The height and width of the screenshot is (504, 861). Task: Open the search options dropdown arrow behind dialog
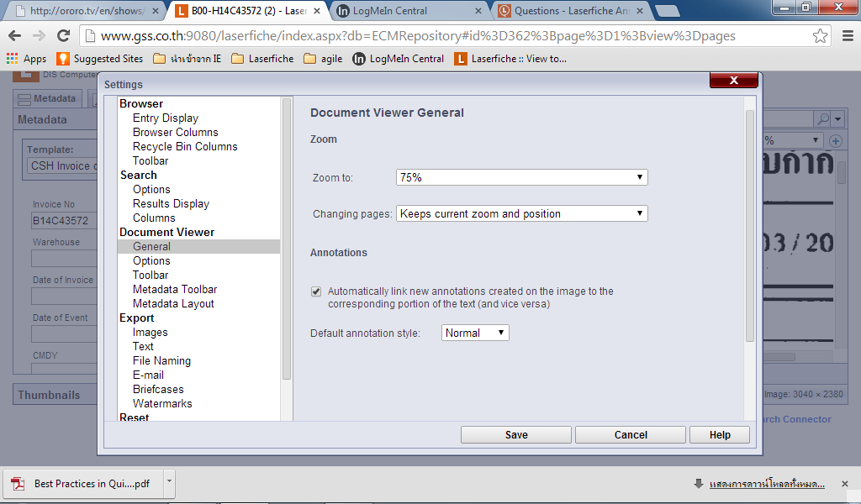837,118
